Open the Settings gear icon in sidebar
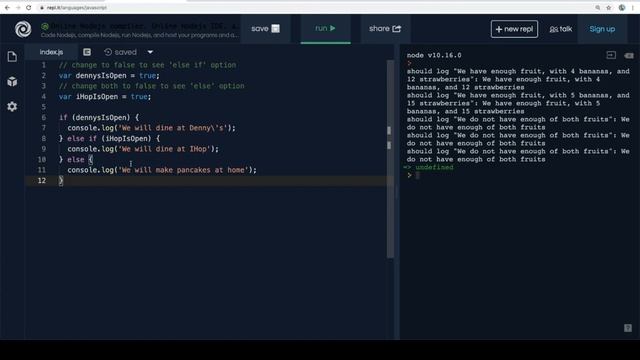Screen dimensions: 640x360 12,107
